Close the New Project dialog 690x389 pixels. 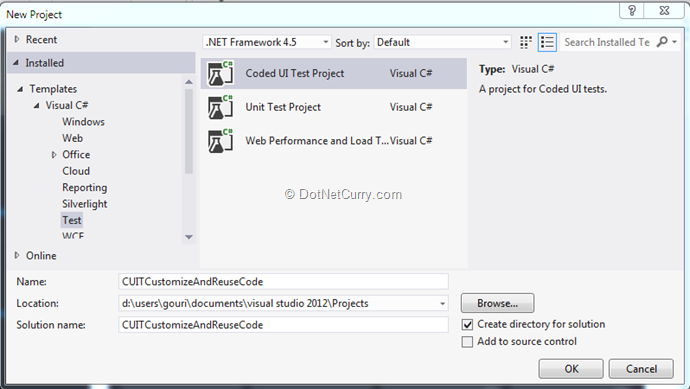click(664, 11)
